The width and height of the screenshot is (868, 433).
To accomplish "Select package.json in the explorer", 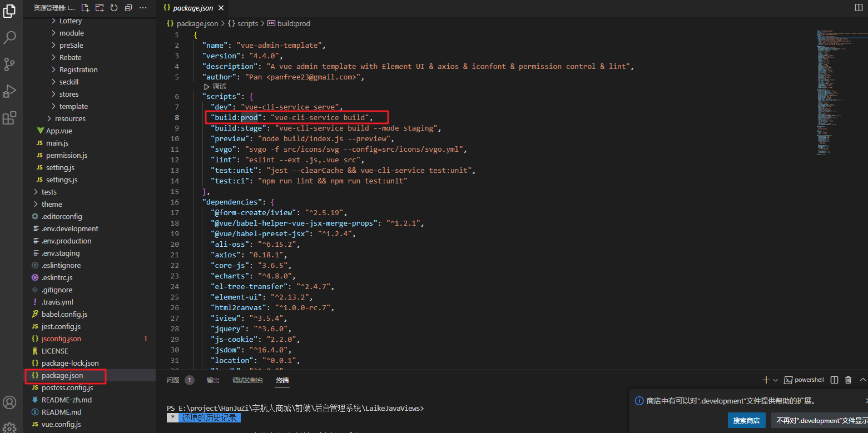I will tap(62, 375).
